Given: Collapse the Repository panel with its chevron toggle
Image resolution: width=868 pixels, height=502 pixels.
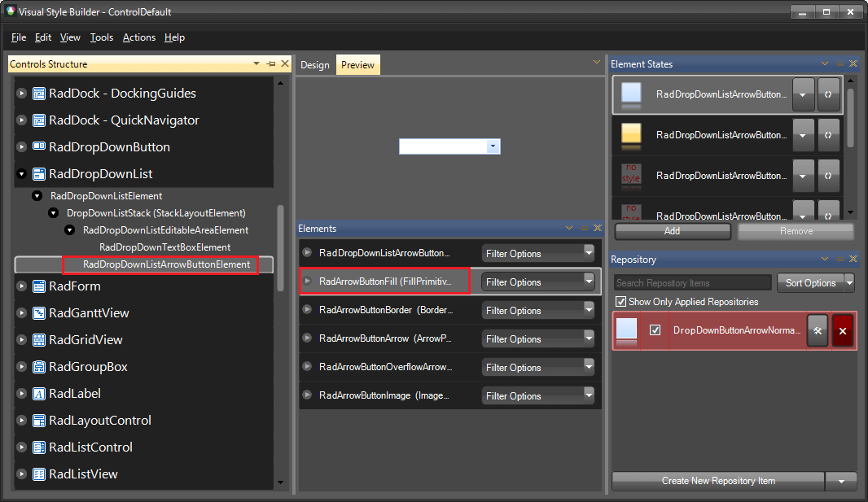Looking at the screenshot, I should (825, 259).
